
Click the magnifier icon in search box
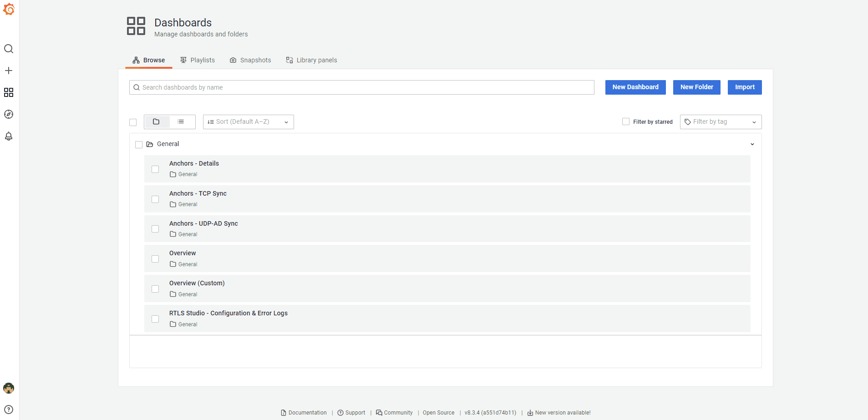coord(137,87)
